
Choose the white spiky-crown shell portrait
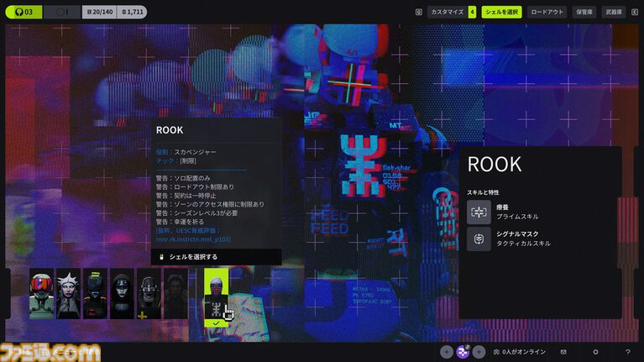click(68, 294)
